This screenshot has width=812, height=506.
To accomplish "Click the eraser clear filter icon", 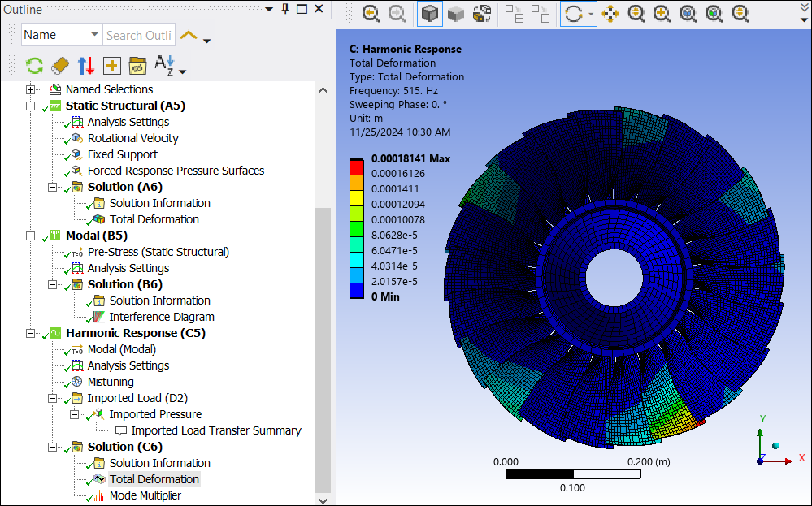I will (x=60, y=66).
